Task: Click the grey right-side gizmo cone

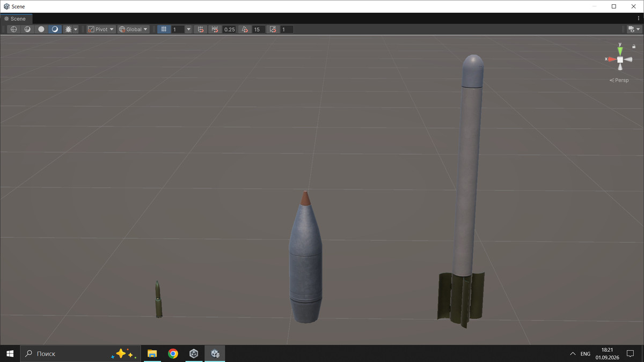Action: [x=628, y=60]
